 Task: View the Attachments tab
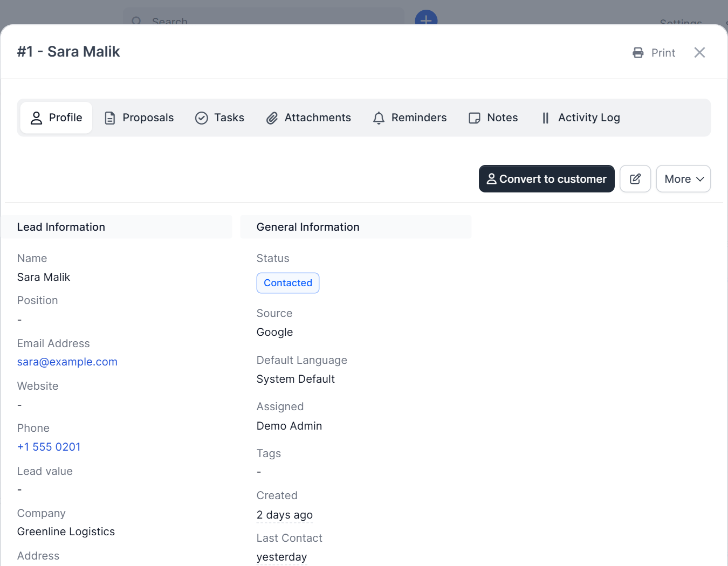click(308, 118)
